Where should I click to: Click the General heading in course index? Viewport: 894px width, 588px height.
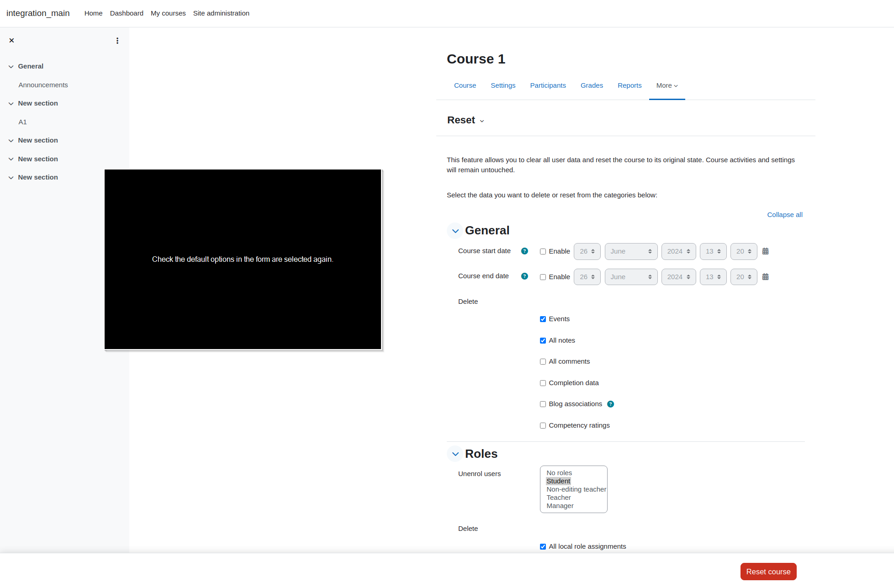coord(31,66)
